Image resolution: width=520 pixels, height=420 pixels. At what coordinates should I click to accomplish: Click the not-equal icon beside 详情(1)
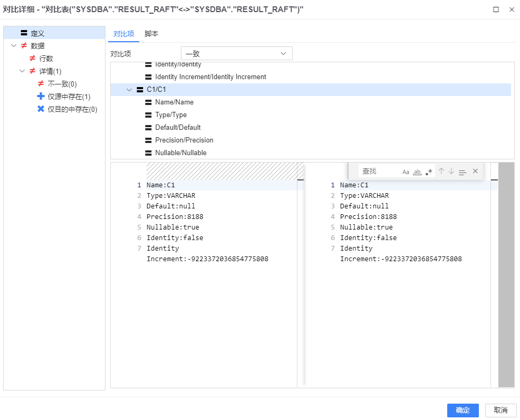click(33, 71)
